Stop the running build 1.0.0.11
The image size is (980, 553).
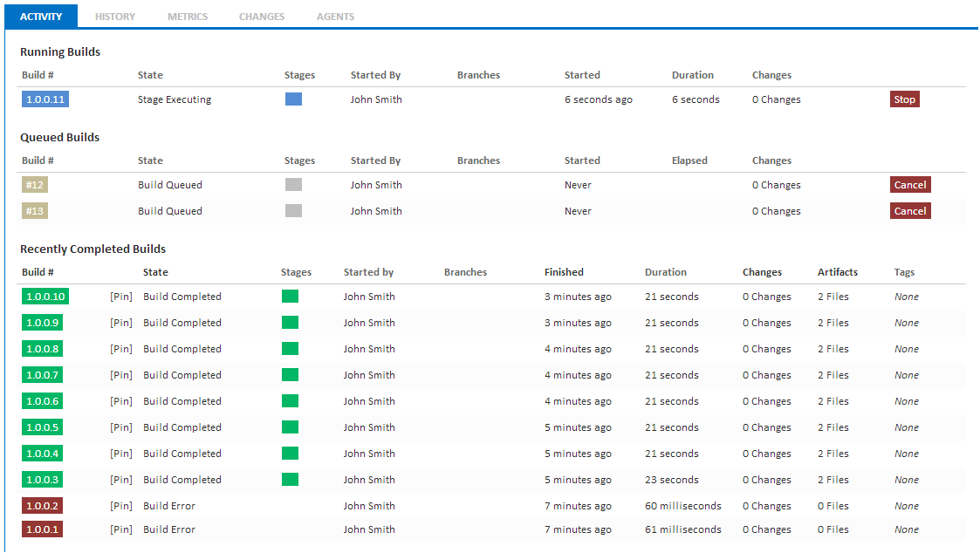[904, 99]
